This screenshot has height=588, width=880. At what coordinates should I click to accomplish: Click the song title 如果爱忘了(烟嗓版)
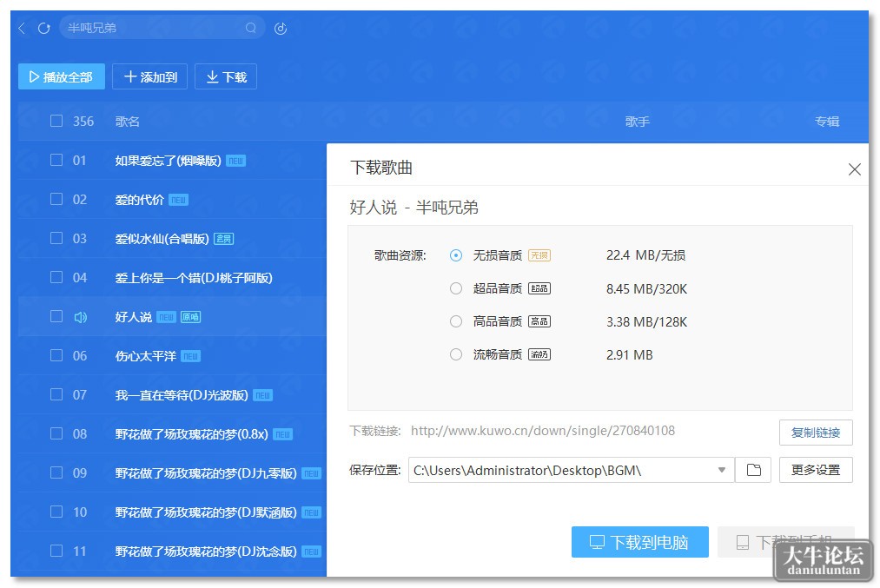tap(168, 161)
